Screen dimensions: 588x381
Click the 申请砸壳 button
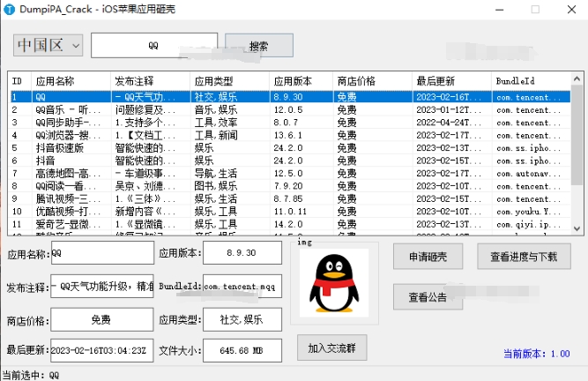pos(428,257)
